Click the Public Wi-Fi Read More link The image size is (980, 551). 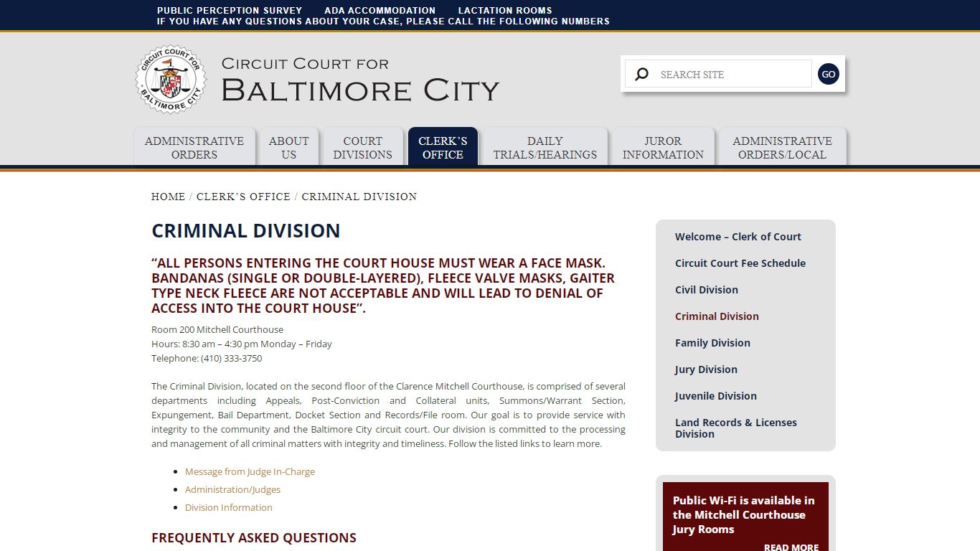[791, 547]
